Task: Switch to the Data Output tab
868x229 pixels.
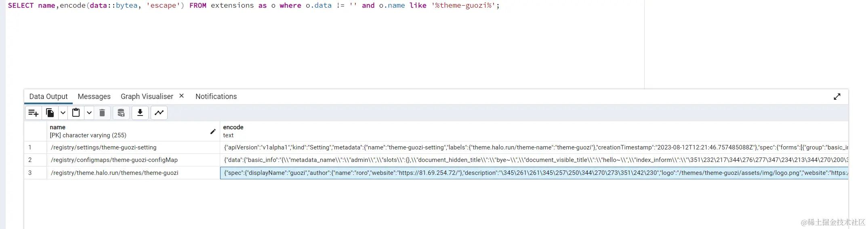Action: coord(48,97)
